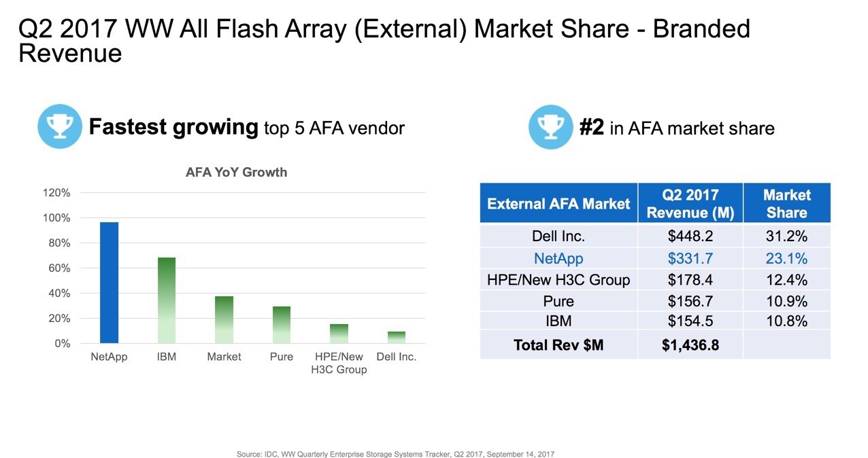Click the green Market bar in chart
This screenshot has width=868, height=458.
click(224, 319)
